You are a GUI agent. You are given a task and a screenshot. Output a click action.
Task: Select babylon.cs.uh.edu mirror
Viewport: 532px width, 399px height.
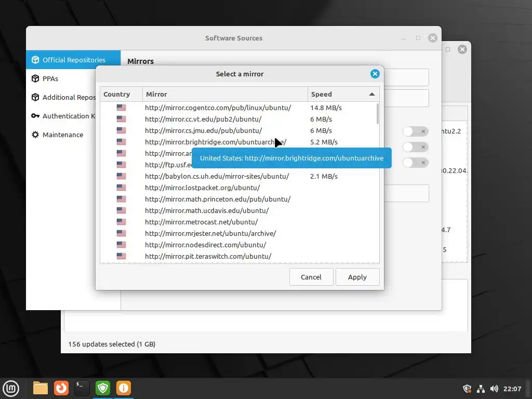point(240,176)
